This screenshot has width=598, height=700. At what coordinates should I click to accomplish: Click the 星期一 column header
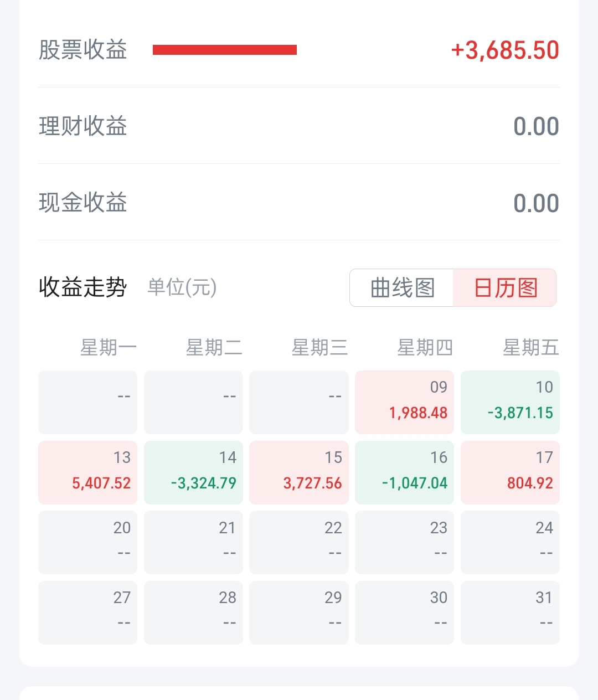tap(108, 348)
